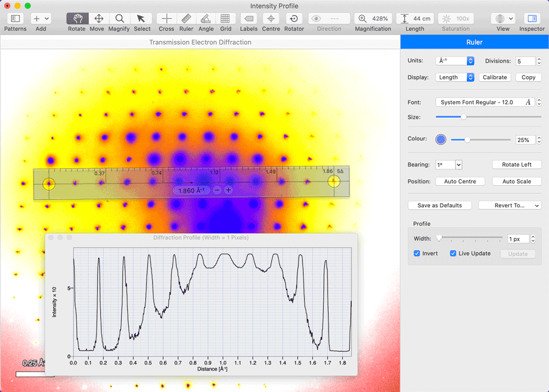Image resolution: width=549 pixels, height=392 pixels.
Task: Uncheck the Invert profile checkbox
Action: [x=417, y=254]
